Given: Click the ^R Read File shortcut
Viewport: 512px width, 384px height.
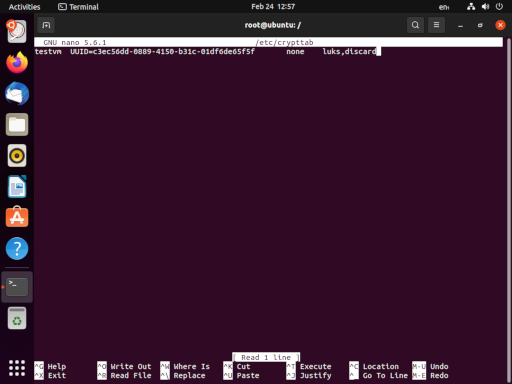Looking at the screenshot, I should (x=124, y=375).
